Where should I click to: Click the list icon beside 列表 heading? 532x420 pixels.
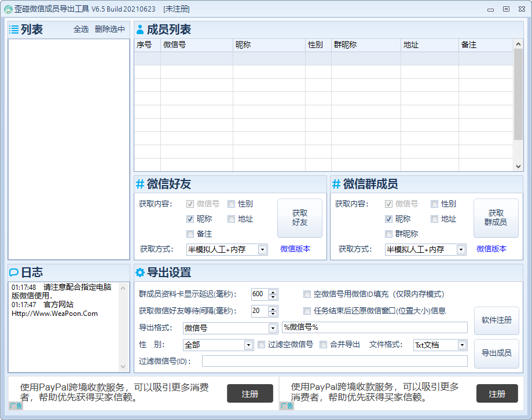(14, 30)
